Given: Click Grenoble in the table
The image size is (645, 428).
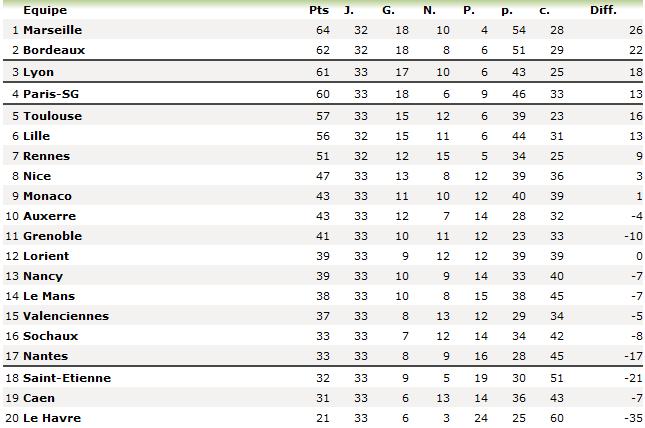Looking at the screenshot, I should (x=52, y=236).
